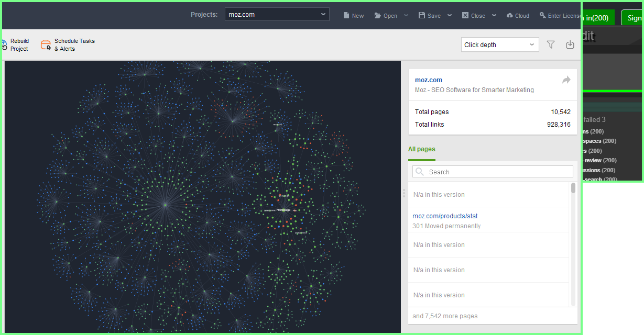This screenshot has height=335, width=644.
Task: Click the New project file icon
Action: coord(346,16)
